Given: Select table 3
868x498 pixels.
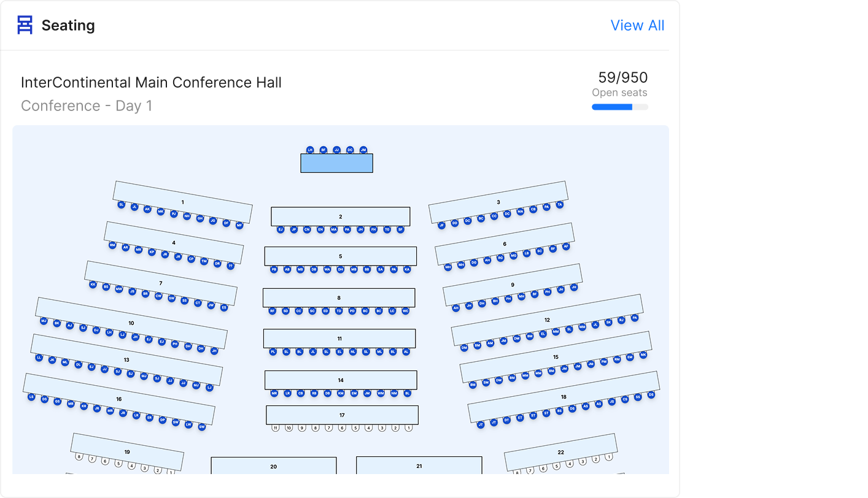Looking at the screenshot, I should [498, 202].
